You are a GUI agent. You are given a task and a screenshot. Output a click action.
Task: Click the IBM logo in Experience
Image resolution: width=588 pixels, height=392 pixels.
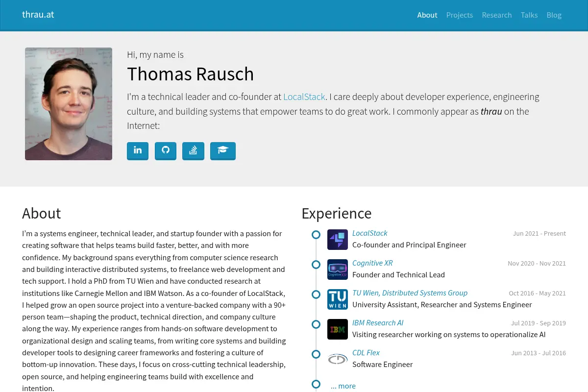pos(338,329)
